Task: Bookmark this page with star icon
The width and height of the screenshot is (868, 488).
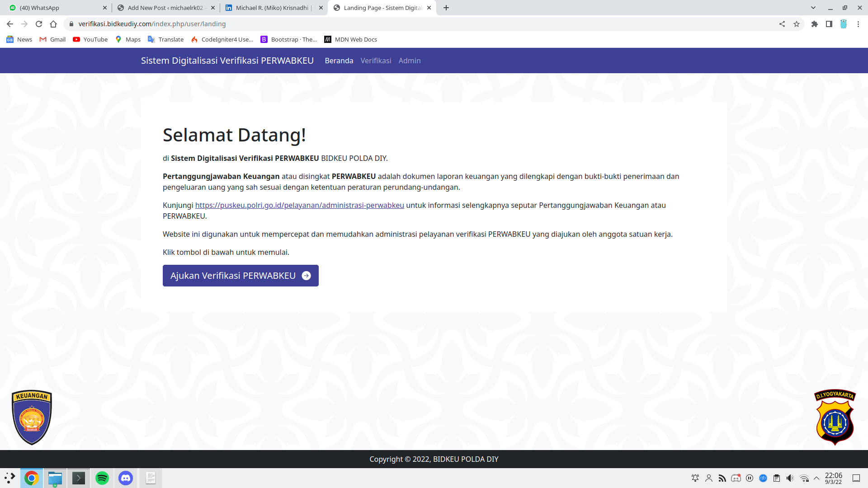Action: pyautogui.click(x=797, y=24)
